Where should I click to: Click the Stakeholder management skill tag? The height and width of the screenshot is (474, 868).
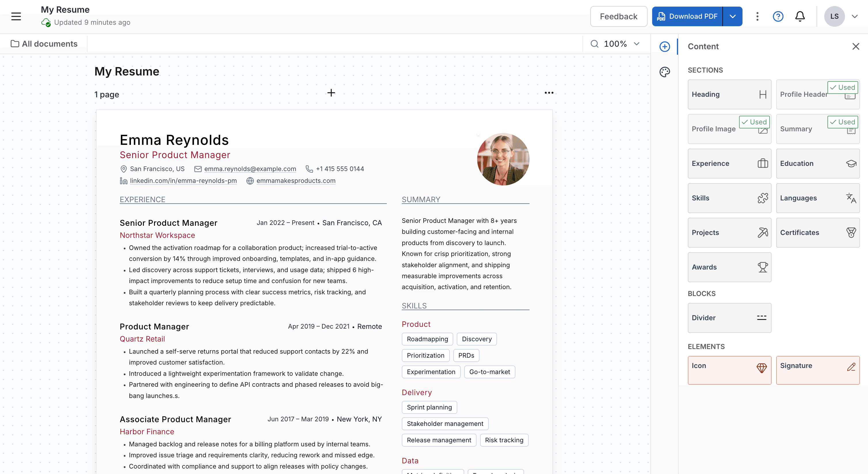(x=445, y=424)
